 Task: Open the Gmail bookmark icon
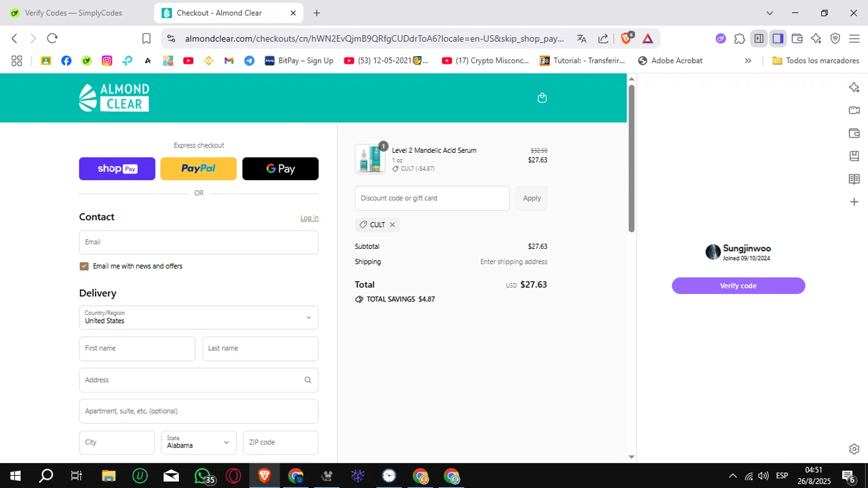[x=229, y=61]
